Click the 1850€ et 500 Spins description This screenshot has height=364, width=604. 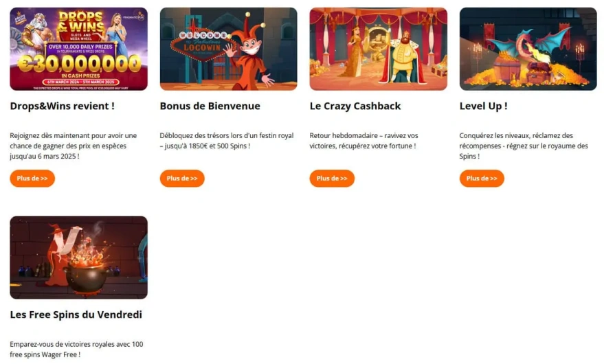tap(227, 141)
